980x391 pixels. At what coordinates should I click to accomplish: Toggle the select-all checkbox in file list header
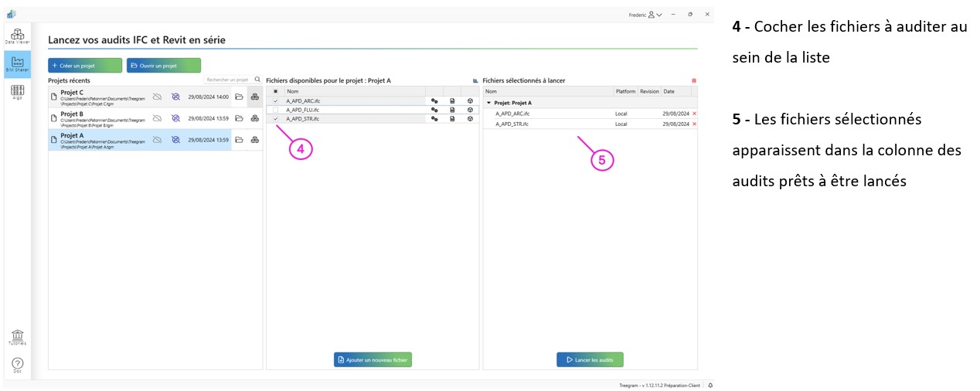pyautogui.click(x=276, y=91)
